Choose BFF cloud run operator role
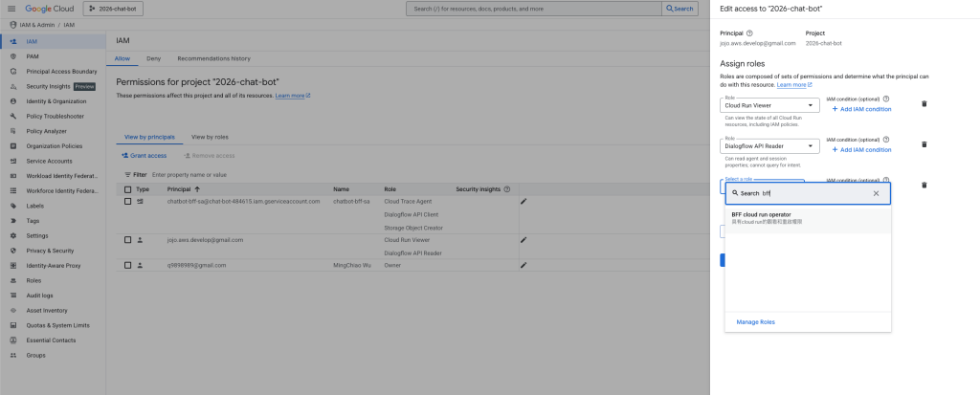The height and width of the screenshot is (395, 980). (808, 218)
